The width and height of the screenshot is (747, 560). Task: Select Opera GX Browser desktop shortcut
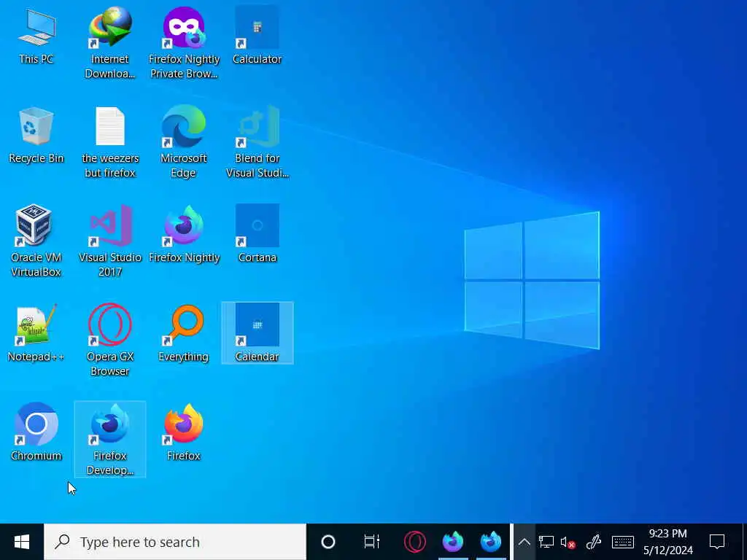click(110, 340)
